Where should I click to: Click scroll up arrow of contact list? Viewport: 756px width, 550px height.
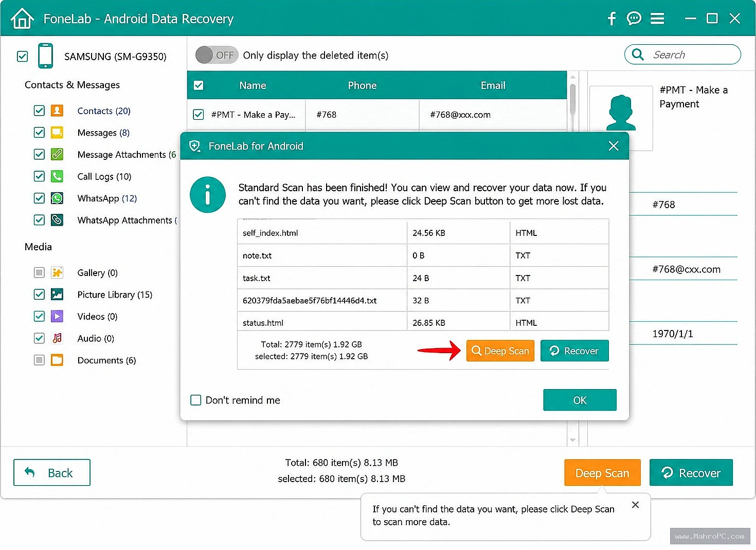(x=572, y=77)
